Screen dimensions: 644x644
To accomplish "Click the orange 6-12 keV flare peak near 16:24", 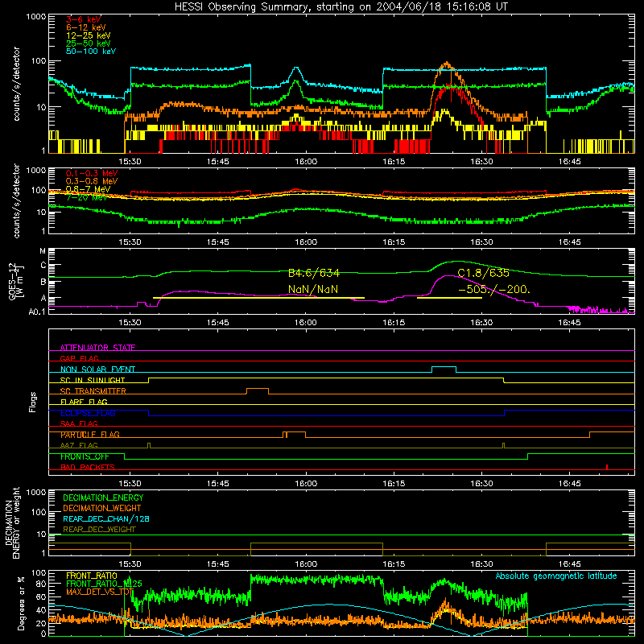I will (x=447, y=64).
